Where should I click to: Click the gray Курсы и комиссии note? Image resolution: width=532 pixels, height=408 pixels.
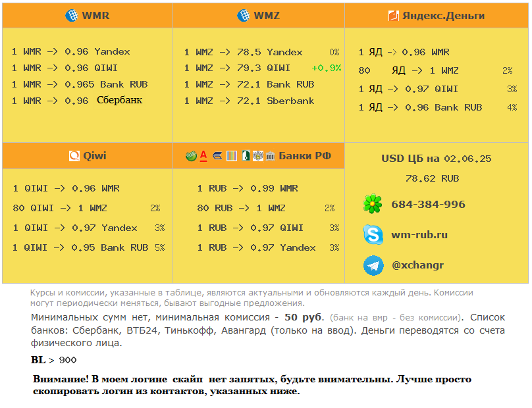252,298
